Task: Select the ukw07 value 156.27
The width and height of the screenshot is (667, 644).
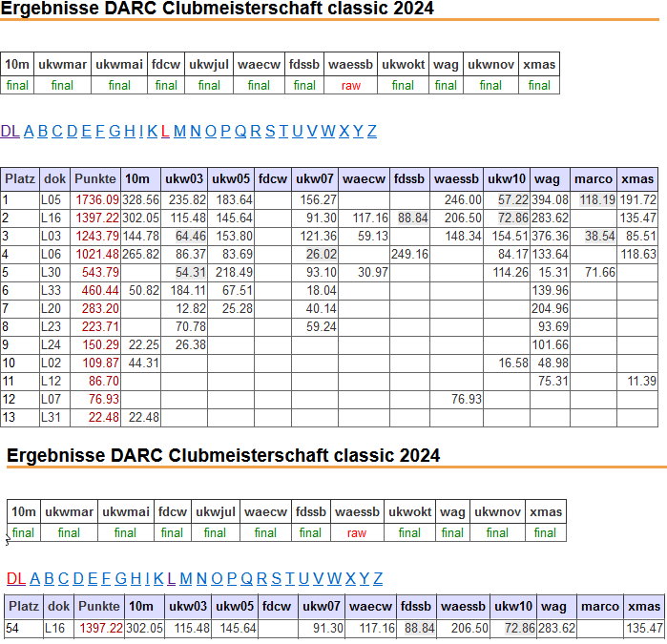Action: point(318,199)
